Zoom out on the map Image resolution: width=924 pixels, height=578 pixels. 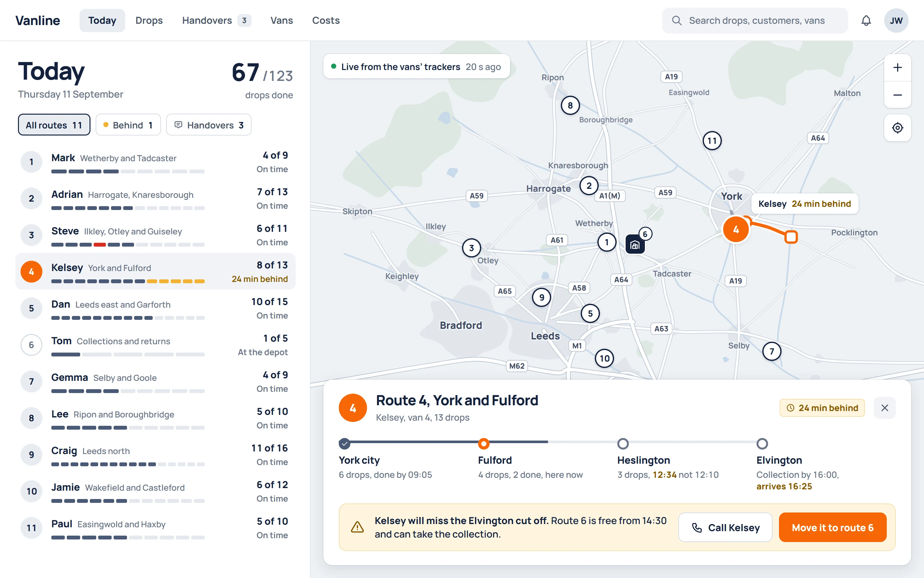pos(897,95)
